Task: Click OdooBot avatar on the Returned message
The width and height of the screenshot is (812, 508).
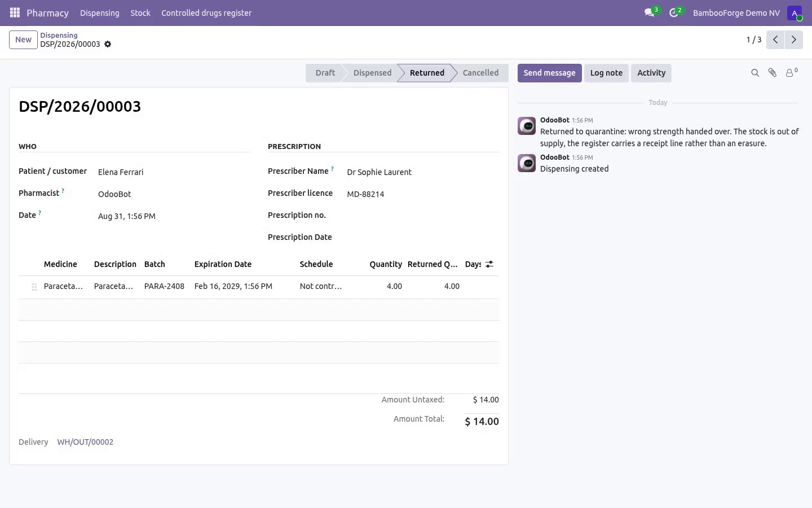Action: click(x=527, y=126)
